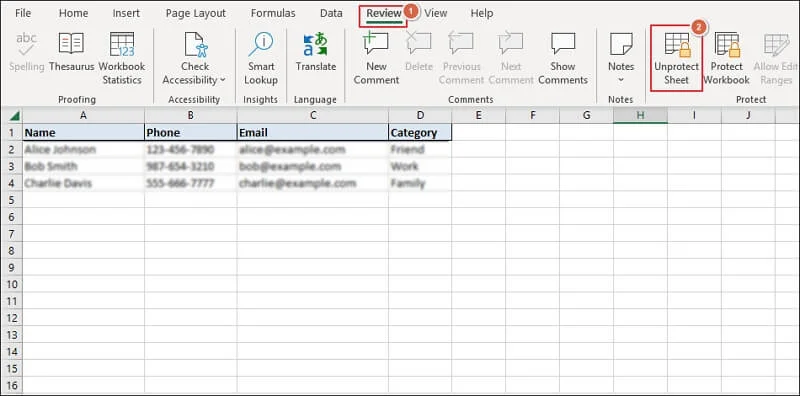Select column F header

click(533, 116)
